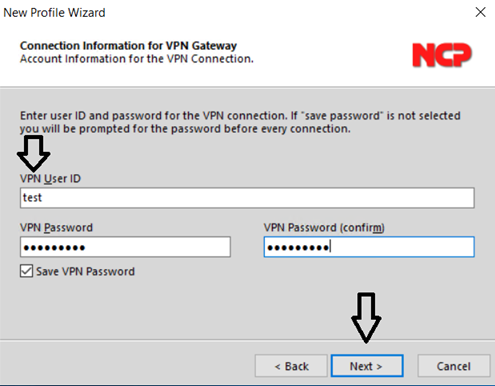Screen dimensions: 495x386
Task: Uncheck the Save VPN Password checkbox
Action: pyautogui.click(x=26, y=271)
